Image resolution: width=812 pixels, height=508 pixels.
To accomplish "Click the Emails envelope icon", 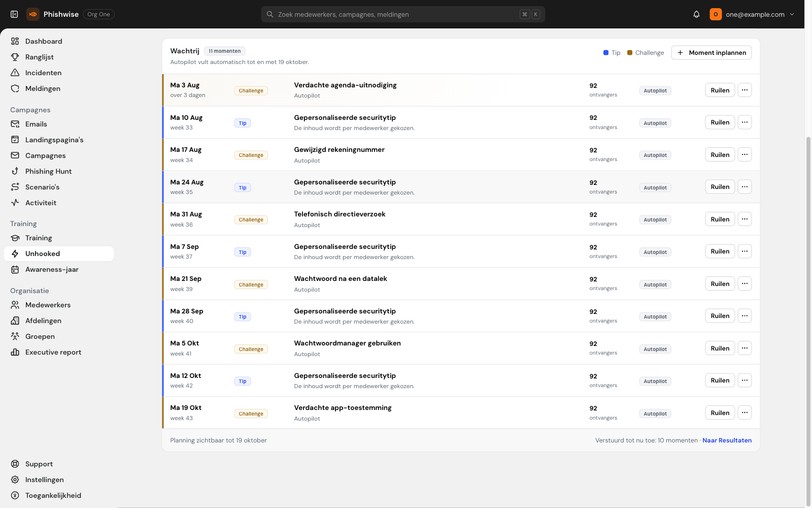I will (15, 124).
